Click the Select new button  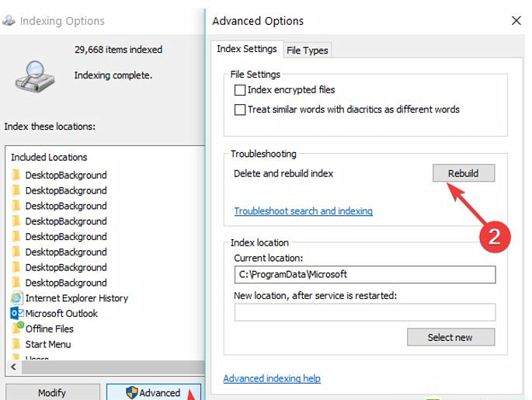pos(450,337)
